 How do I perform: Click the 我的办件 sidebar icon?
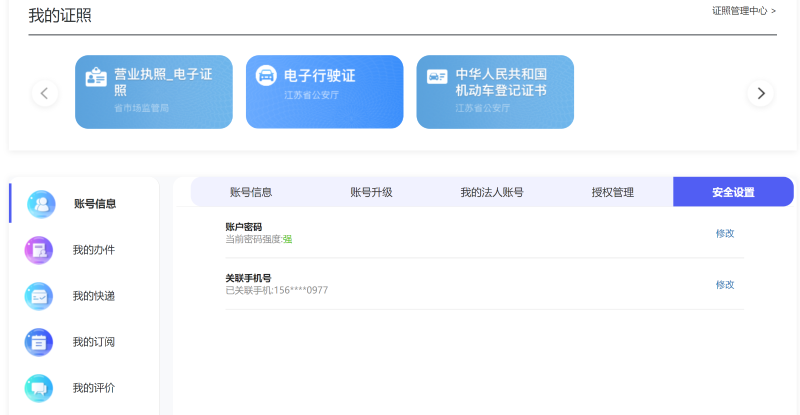tap(39, 250)
